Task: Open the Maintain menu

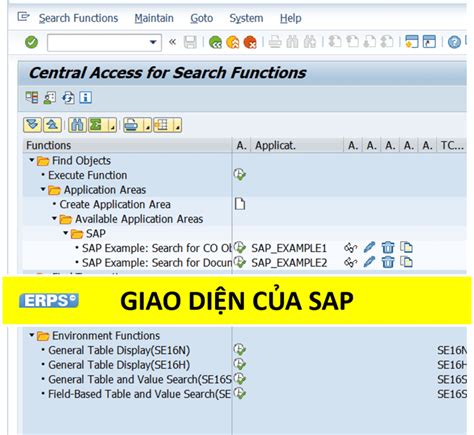Action: (154, 18)
